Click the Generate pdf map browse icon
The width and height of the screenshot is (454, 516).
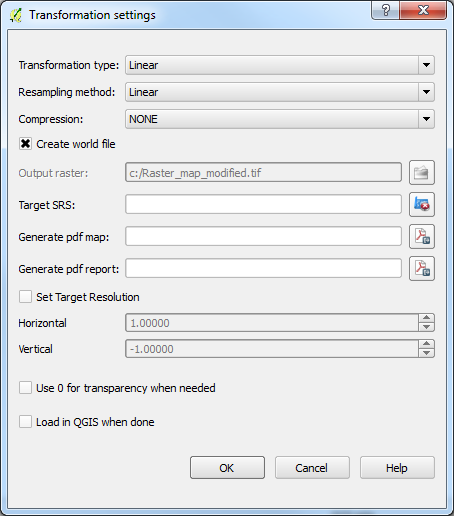tap(422, 236)
